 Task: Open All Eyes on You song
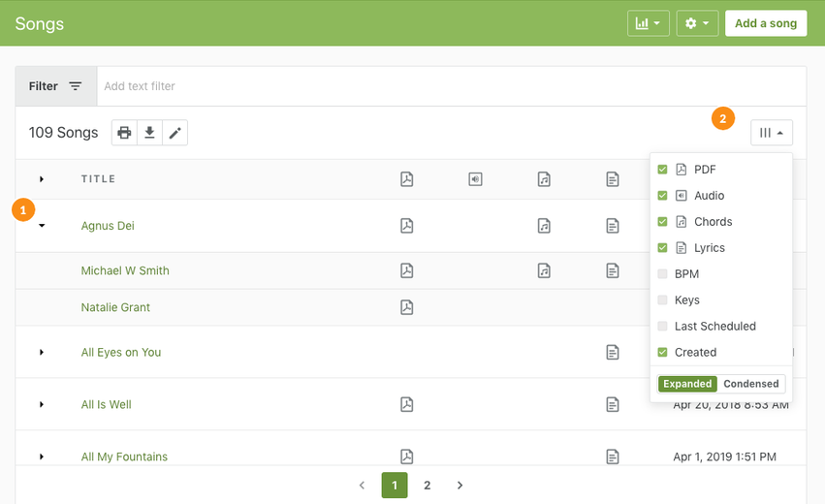pos(121,352)
